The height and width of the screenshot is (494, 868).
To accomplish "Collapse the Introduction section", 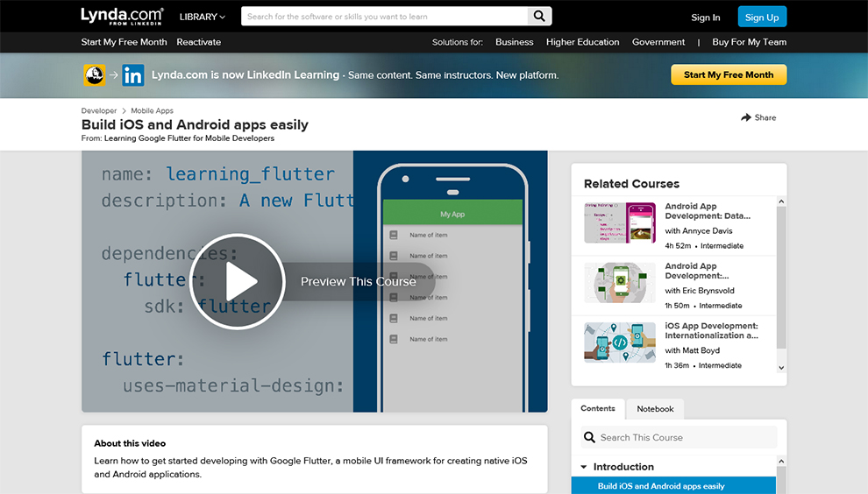I will pyautogui.click(x=583, y=467).
